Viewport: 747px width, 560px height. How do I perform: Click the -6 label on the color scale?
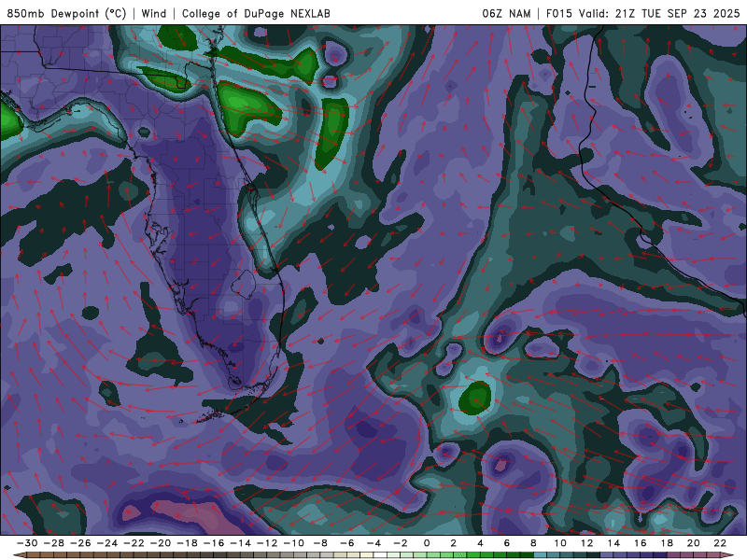pyautogui.click(x=347, y=543)
